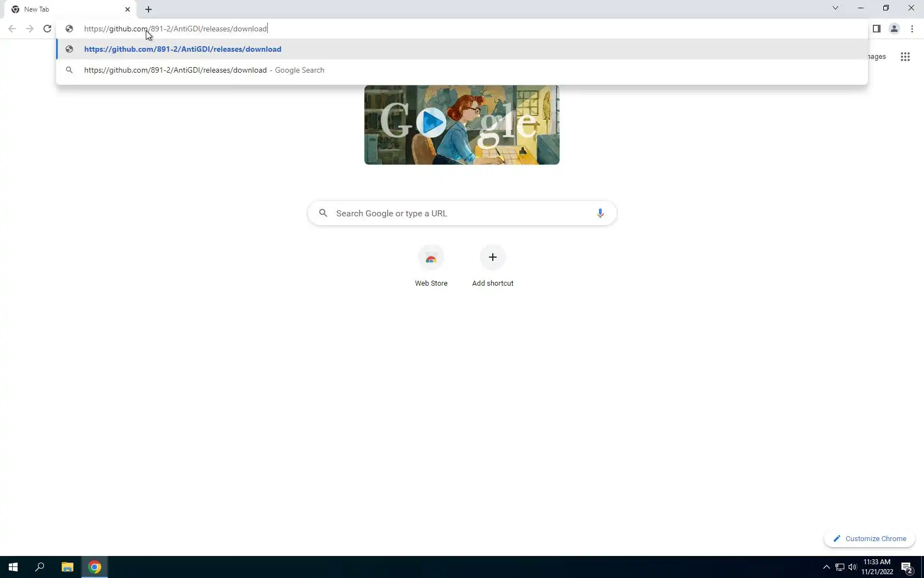Show hidden system tray icons
Image resolution: width=924 pixels, height=578 pixels.
(x=826, y=567)
